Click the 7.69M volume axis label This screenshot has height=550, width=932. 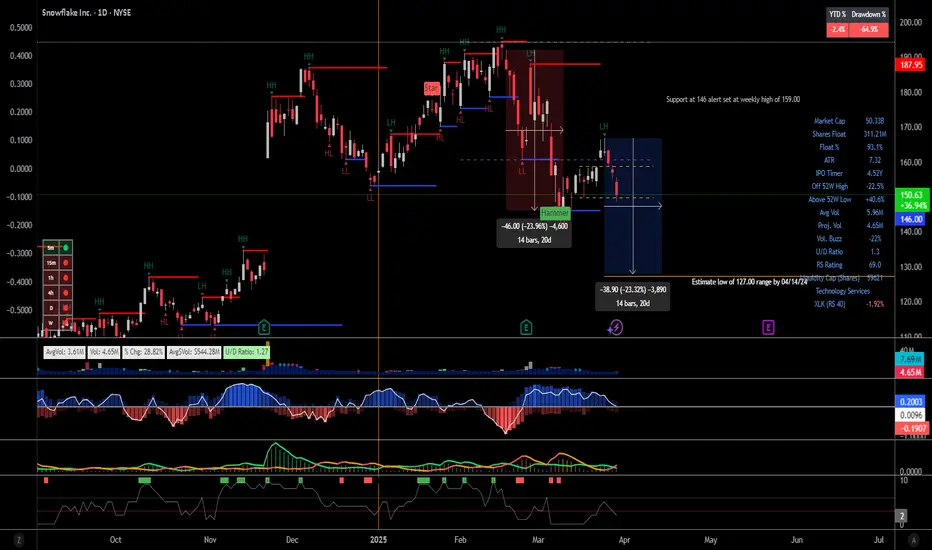[x=911, y=359]
